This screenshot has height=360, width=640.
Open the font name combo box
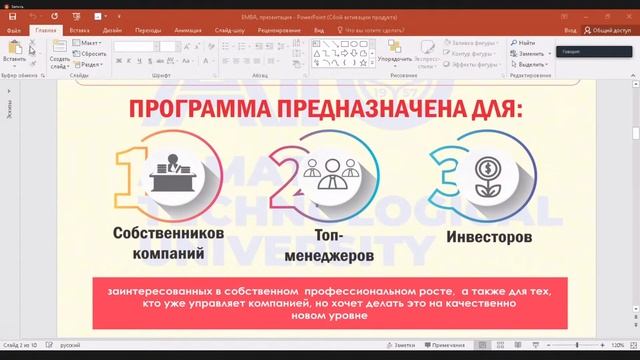click(x=136, y=47)
